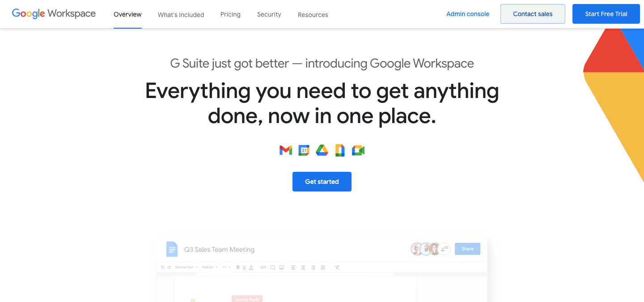Screen dimensions: 644x302
Task: Click the chat-with-collaborators icon beside the avatars
Action: pyautogui.click(x=444, y=249)
